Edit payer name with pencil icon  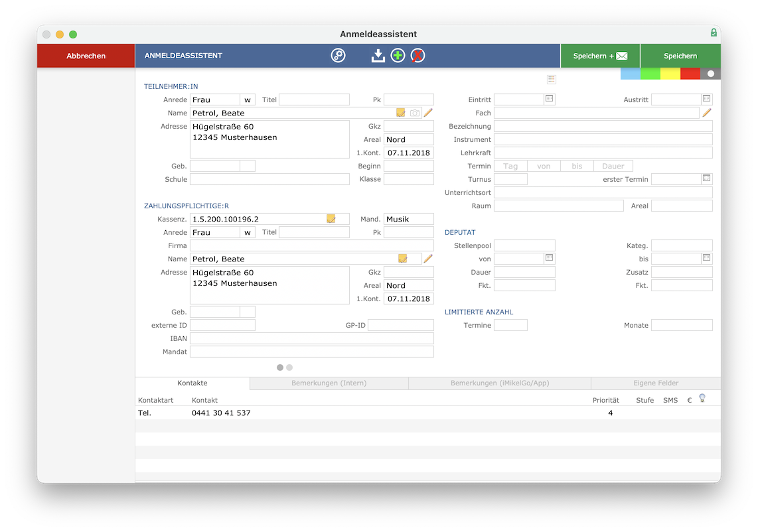[x=428, y=259]
